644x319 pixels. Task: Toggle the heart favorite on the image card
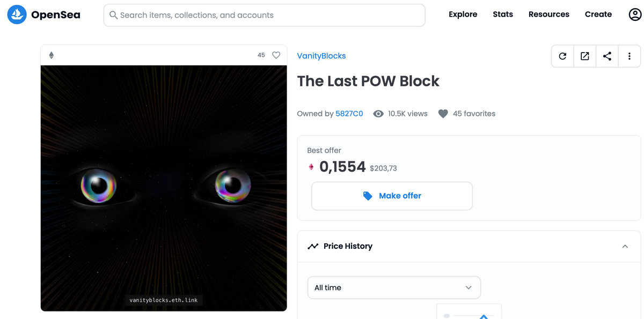[276, 55]
